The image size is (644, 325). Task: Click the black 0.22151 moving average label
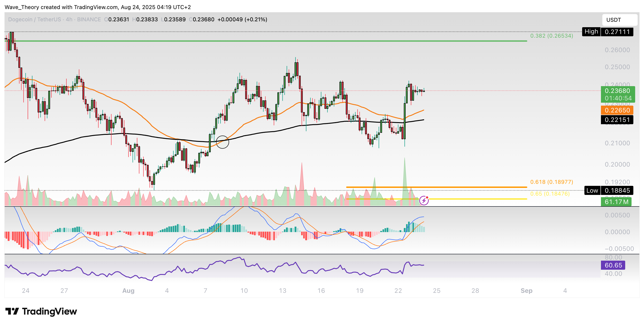pyautogui.click(x=617, y=120)
